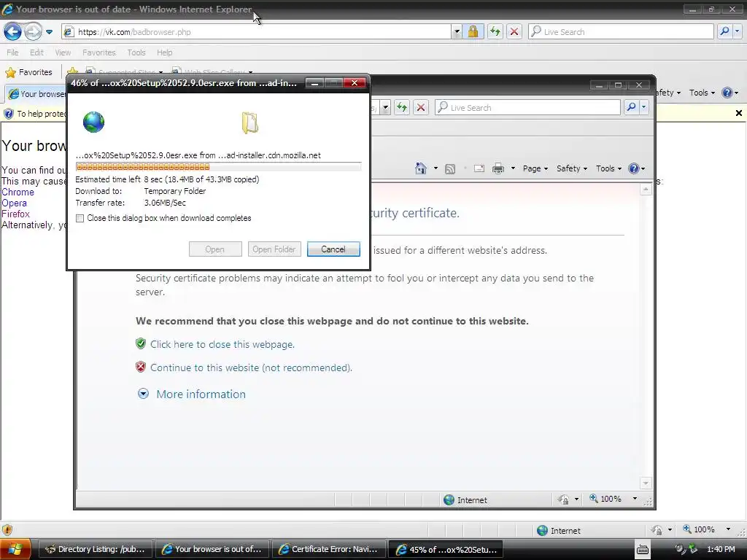Viewport: 747px width, 560px height.
Task: Open the Favorites star button
Action: click(x=28, y=72)
